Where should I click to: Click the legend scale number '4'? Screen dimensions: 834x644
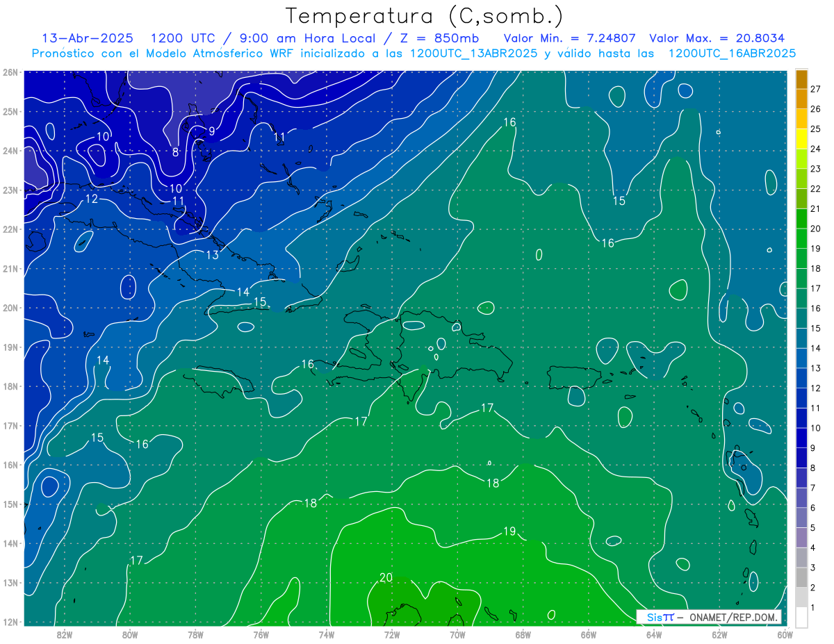pyautogui.click(x=813, y=548)
